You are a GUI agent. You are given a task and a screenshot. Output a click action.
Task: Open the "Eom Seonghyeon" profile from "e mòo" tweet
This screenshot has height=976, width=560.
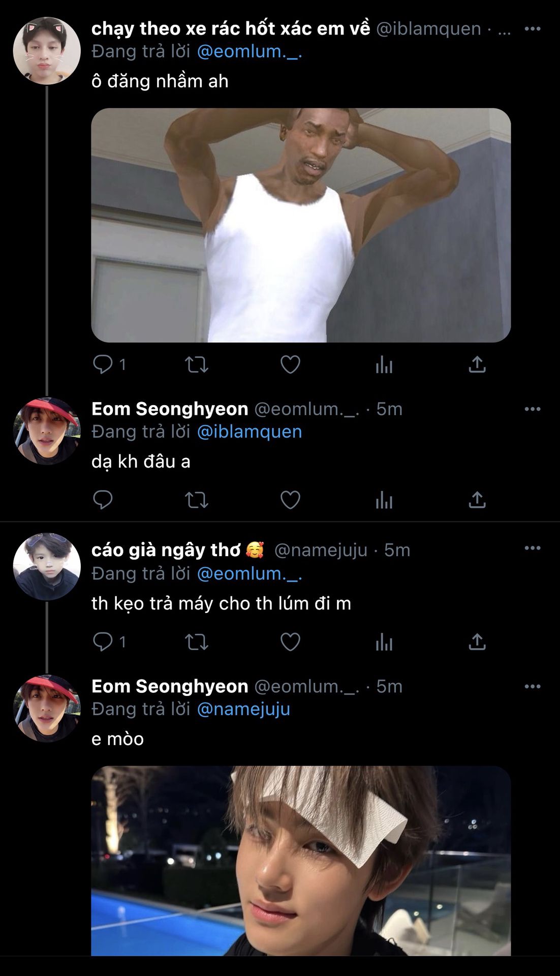[x=47, y=709]
